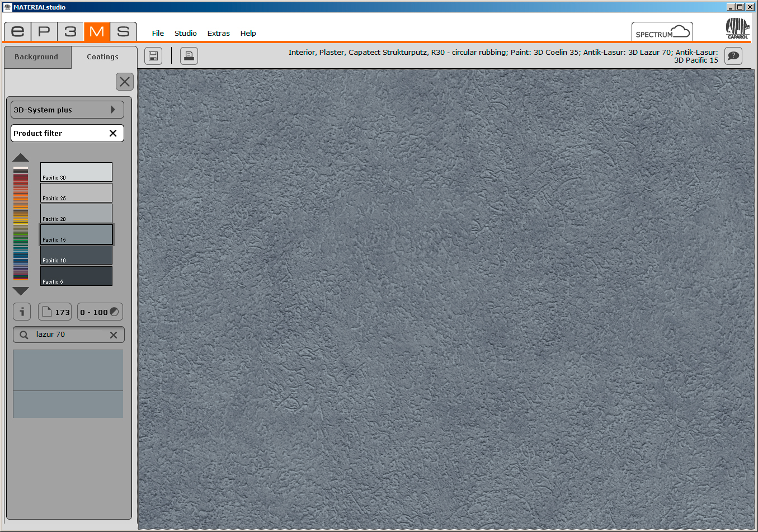758x532 pixels.
Task: Click the magnifier search icon
Action: click(24, 335)
